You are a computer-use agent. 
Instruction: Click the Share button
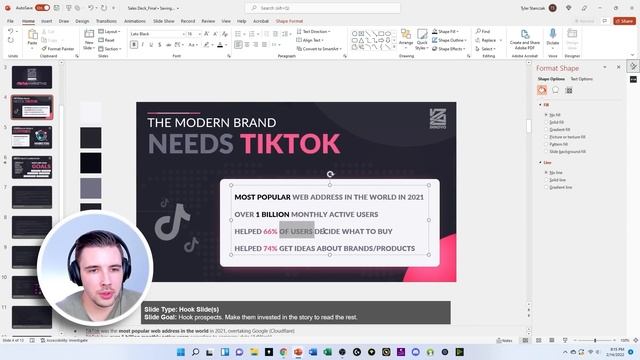point(624,21)
